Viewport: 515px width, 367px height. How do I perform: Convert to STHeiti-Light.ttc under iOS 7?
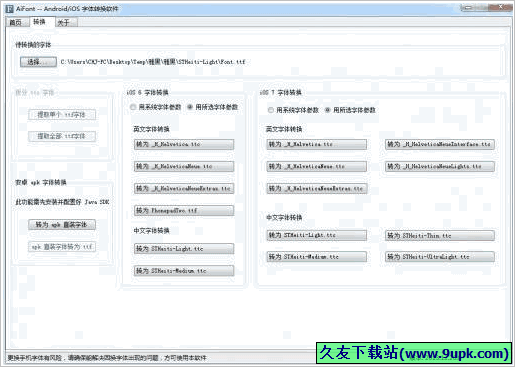coord(317,235)
